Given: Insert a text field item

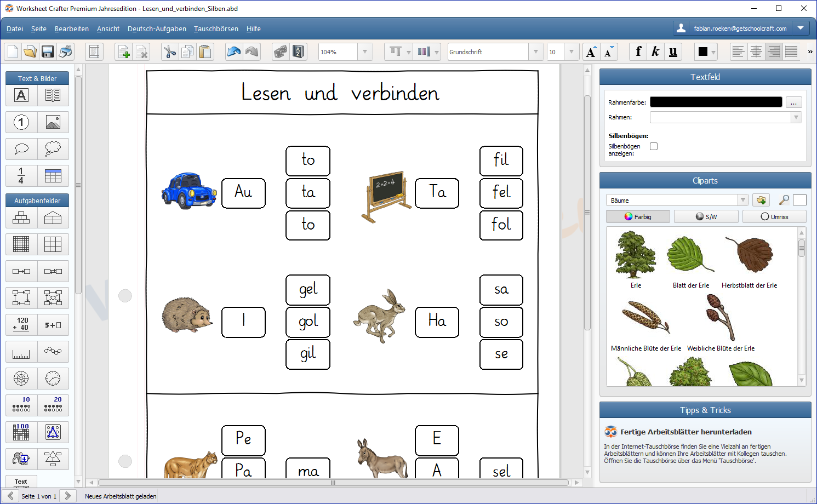Looking at the screenshot, I should [x=21, y=95].
